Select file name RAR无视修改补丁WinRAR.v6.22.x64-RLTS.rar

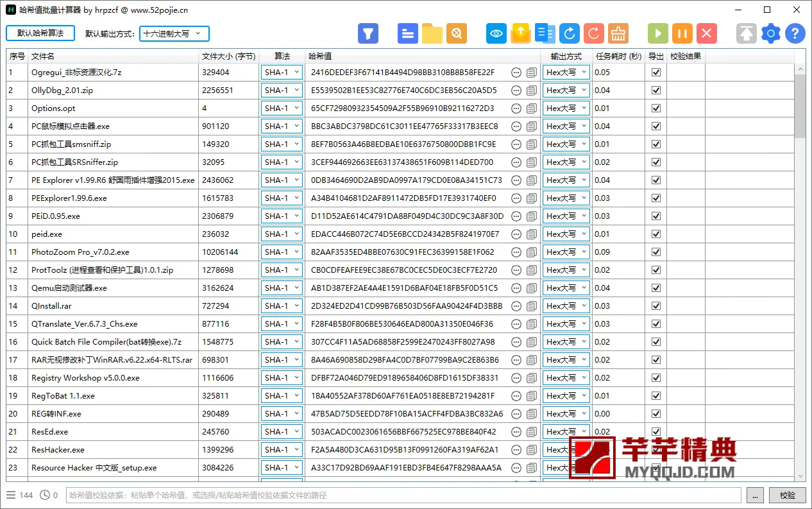coord(112,360)
